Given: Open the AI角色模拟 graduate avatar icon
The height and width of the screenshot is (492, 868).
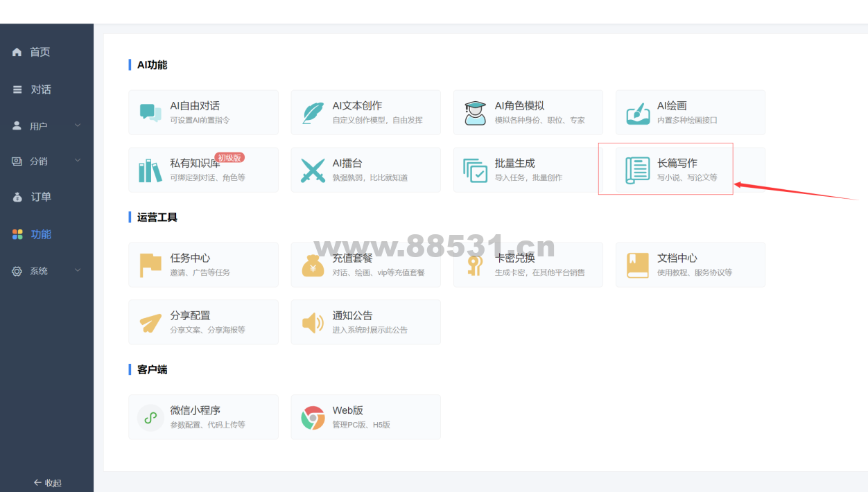Looking at the screenshot, I should tap(475, 113).
